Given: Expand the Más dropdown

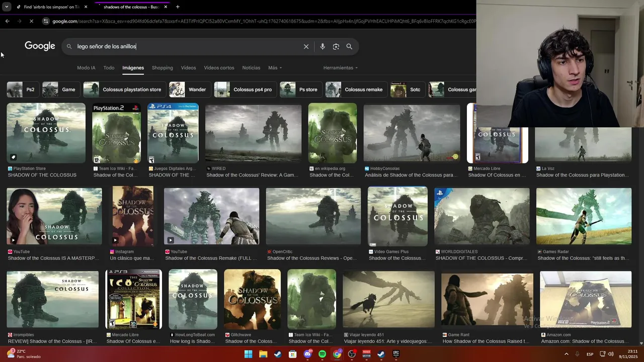Looking at the screenshot, I should 275,68.
